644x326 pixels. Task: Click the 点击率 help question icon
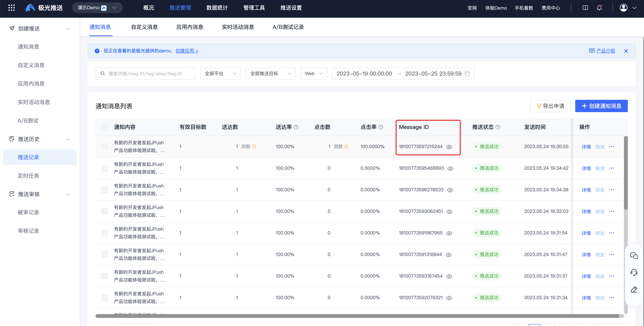pyautogui.click(x=381, y=127)
